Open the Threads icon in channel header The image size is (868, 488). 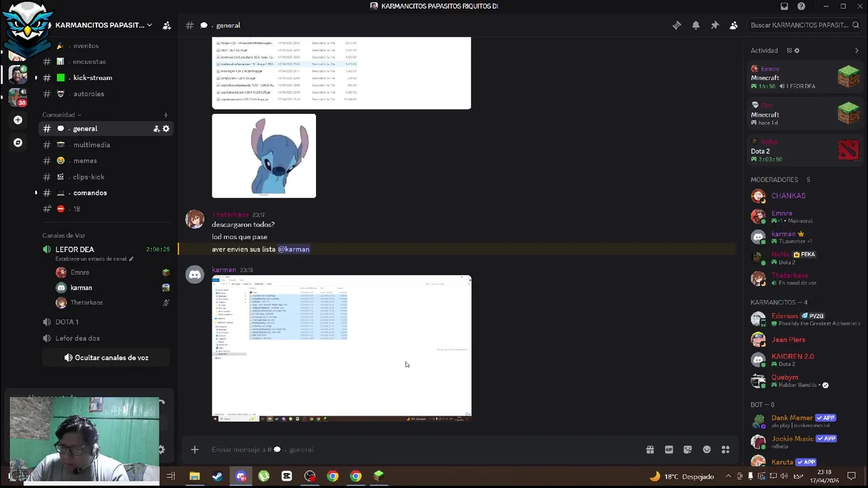tap(677, 25)
